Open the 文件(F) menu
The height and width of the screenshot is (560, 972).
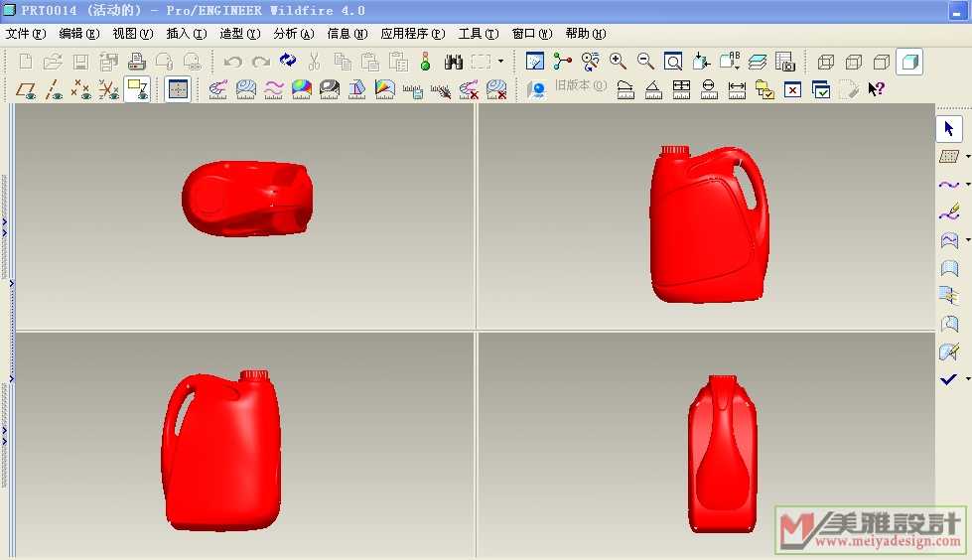(x=26, y=34)
